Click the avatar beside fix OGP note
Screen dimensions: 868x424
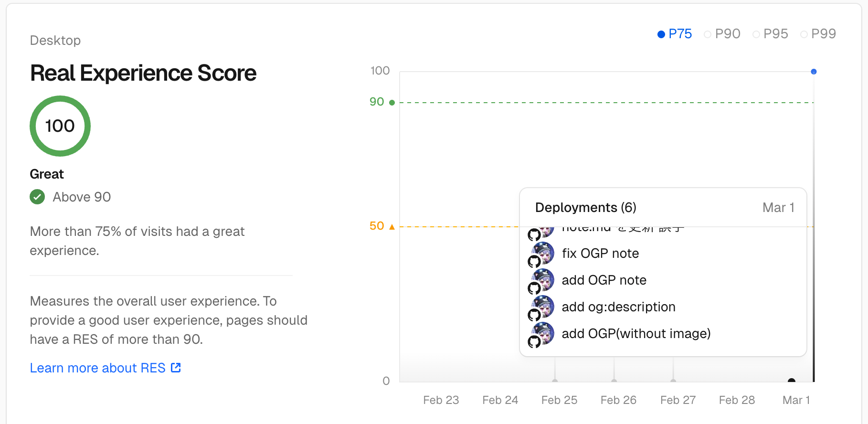pyautogui.click(x=544, y=252)
